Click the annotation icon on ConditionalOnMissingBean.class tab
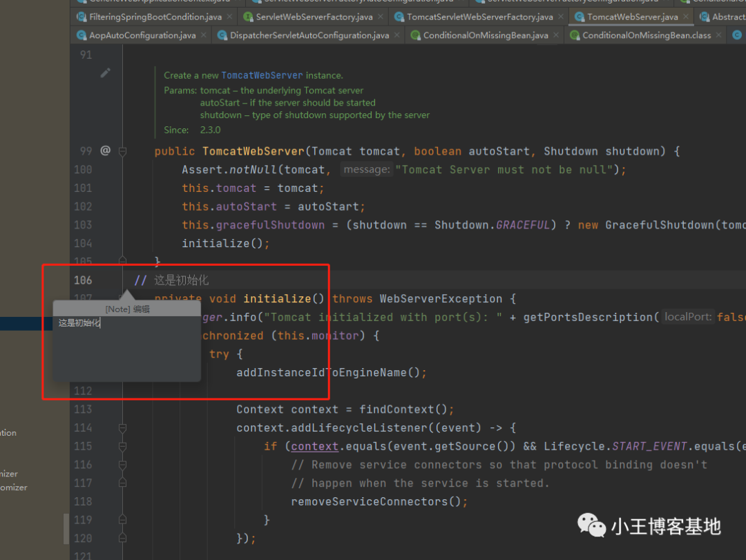746x560 pixels. pos(574,35)
